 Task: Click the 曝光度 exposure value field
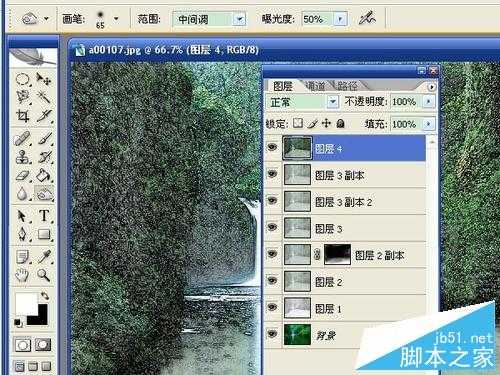(317, 19)
